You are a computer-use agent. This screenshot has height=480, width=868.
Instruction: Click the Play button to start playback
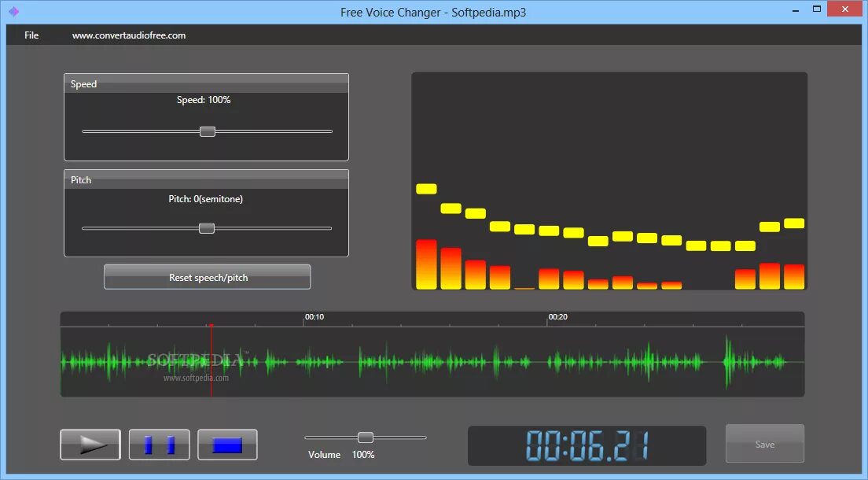pyautogui.click(x=90, y=444)
